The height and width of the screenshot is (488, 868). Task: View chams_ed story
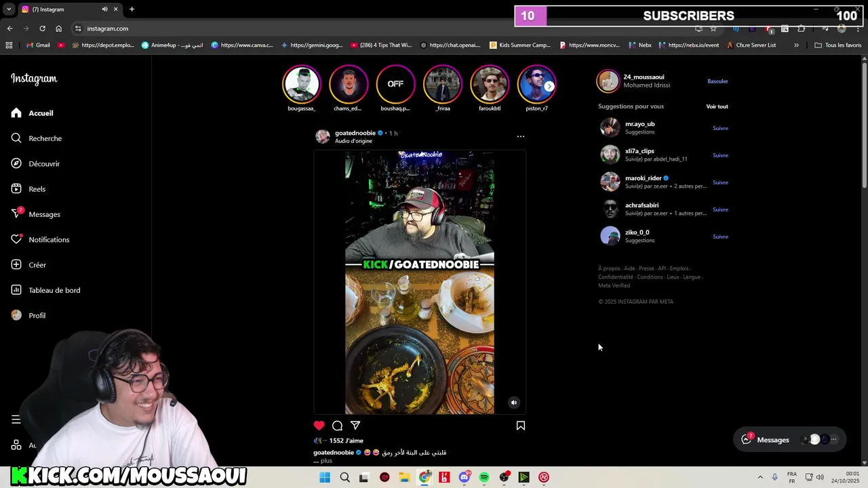click(348, 84)
